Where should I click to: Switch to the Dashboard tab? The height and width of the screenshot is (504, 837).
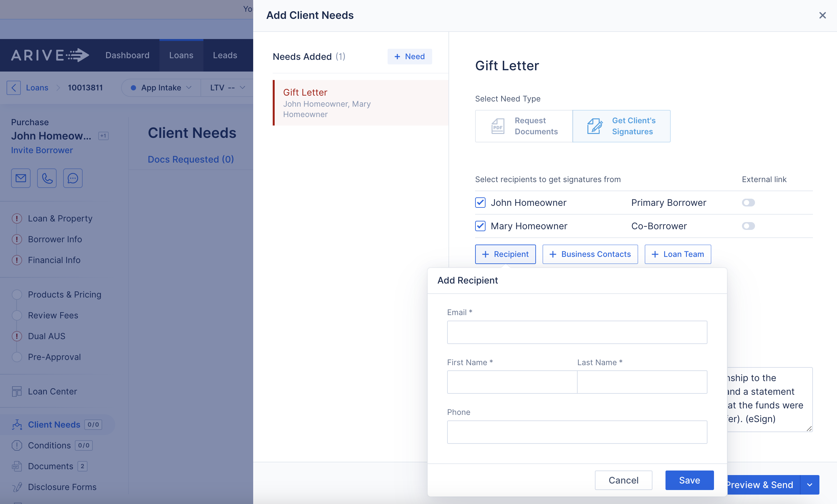[x=127, y=55]
